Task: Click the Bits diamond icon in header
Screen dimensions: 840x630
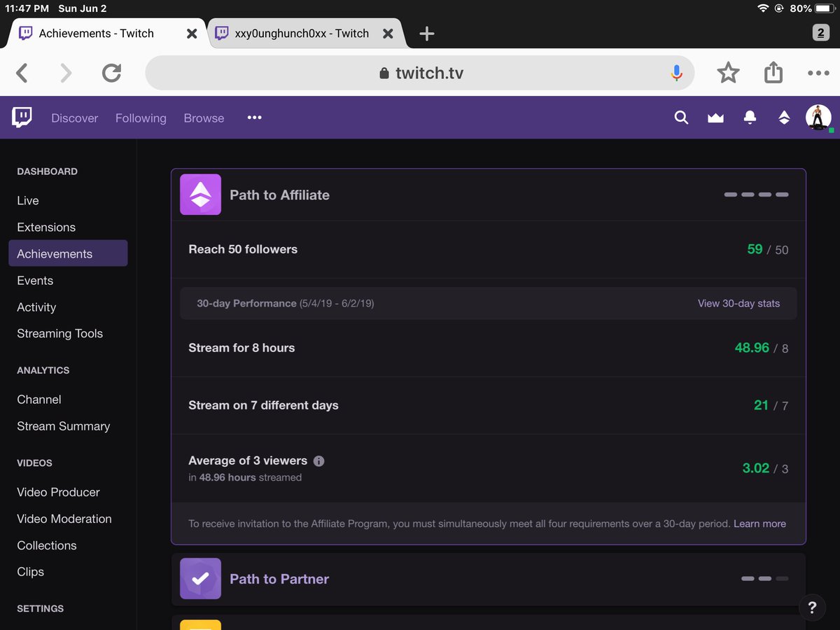Action: tap(784, 118)
